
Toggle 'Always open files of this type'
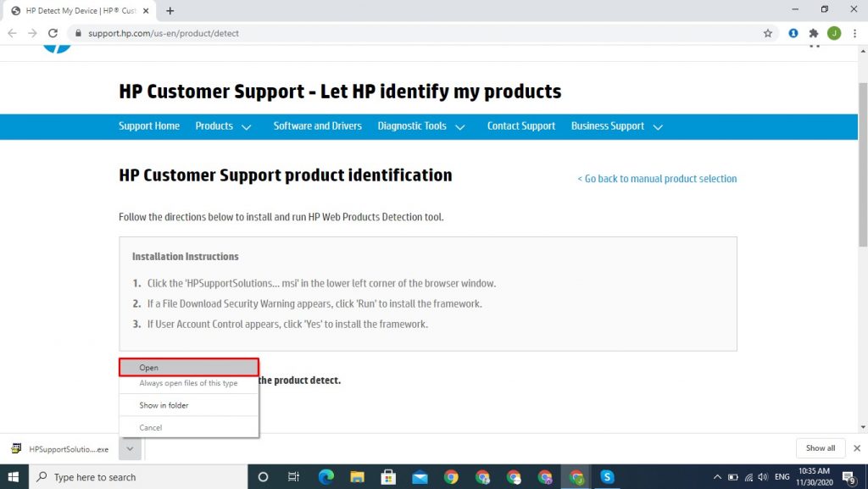click(188, 384)
